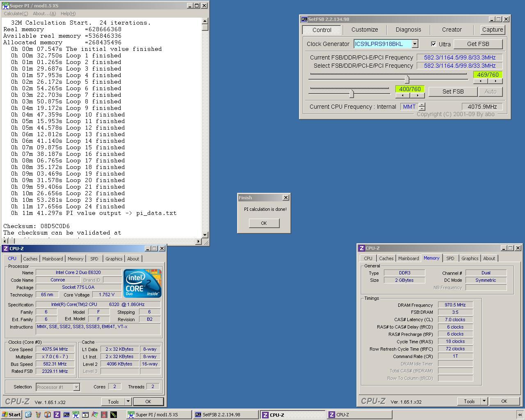Viewport: 525px width, 420px height.
Task: Open the Mainboard tab in the lower-right CPU-Z window
Action: point(409,258)
